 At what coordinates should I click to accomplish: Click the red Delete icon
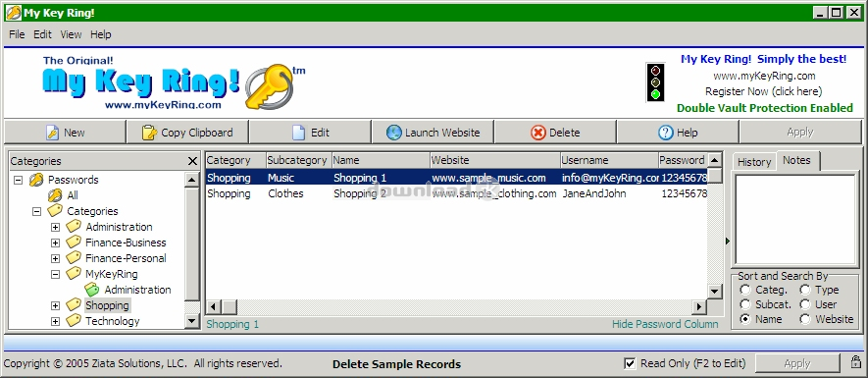[538, 133]
